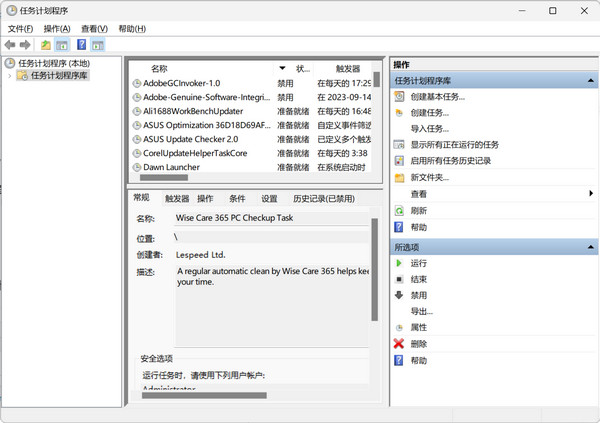
Task: Run the selected task with 运行
Action: (418, 263)
